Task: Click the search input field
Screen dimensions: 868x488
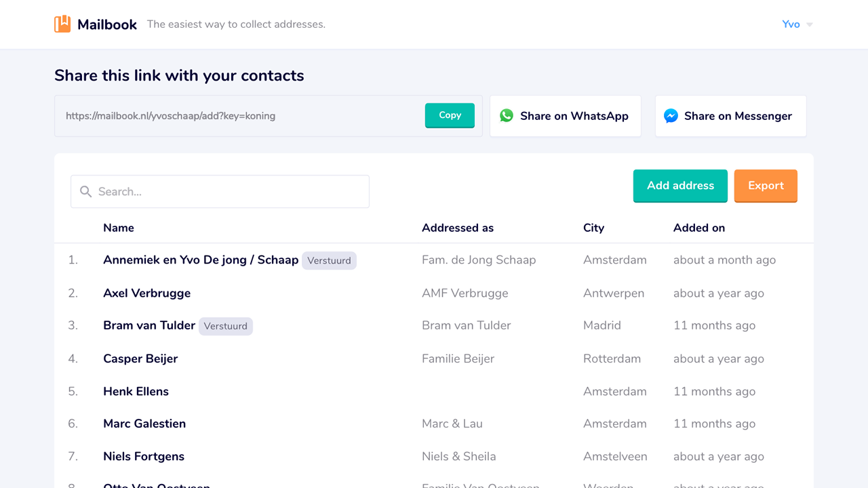Action: (220, 191)
